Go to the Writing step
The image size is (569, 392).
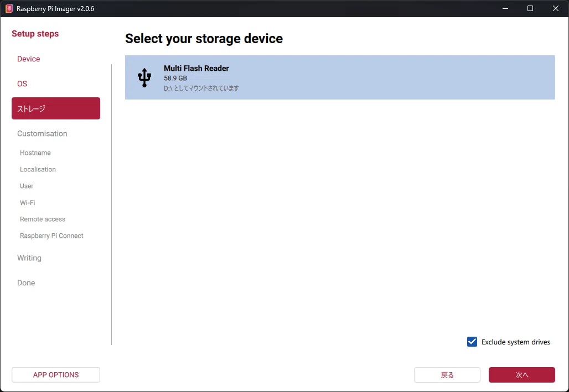point(29,258)
